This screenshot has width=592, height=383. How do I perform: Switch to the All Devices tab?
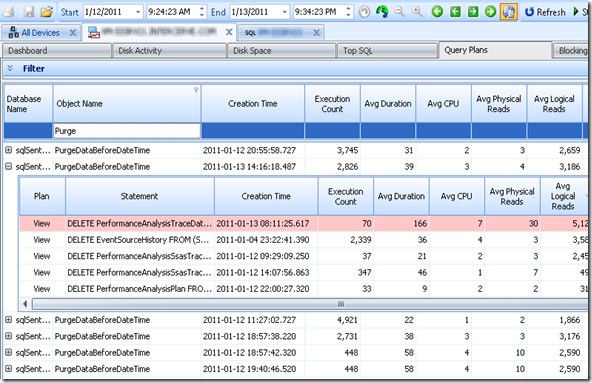(40, 33)
